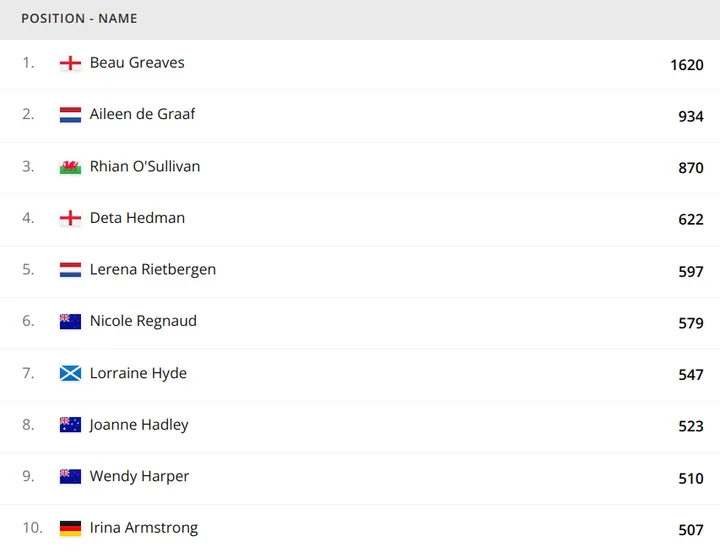Open Beau Greaves player link
Viewport: 720px width, 553px height.
pyautogui.click(x=137, y=62)
